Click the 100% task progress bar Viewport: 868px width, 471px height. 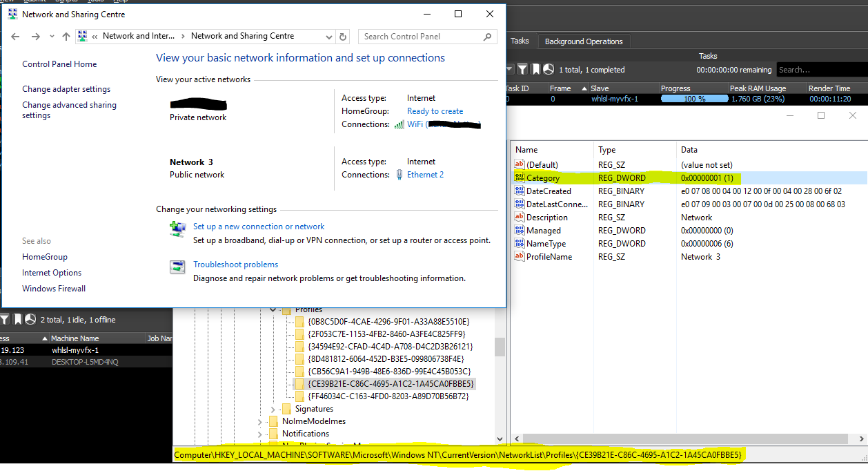click(693, 99)
